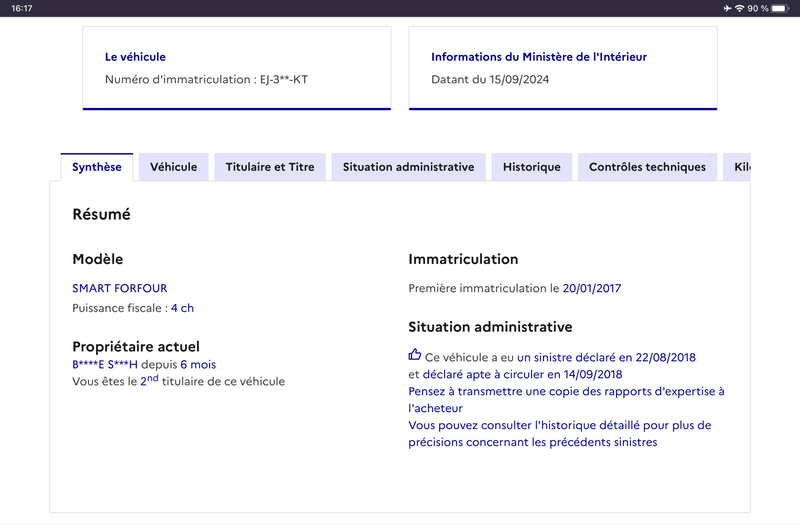Viewport: 800px width, 525px height.
Task: Click 'un sinistre déclaré en 22/08/2018' link
Action: click(606, 357)
